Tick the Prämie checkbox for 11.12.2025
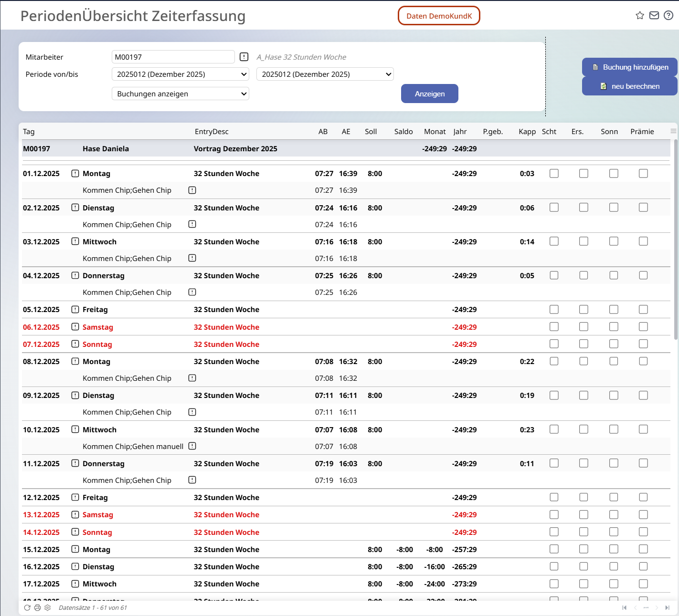This screenshot has width=679, height=616. click(643, 463)
